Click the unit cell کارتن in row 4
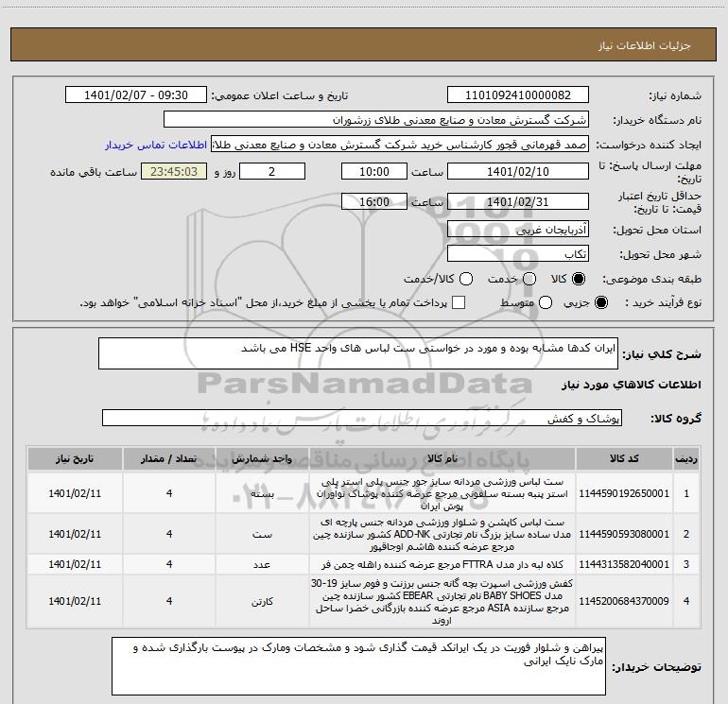Viewport: 728px width, 704px height. [262, 601]
